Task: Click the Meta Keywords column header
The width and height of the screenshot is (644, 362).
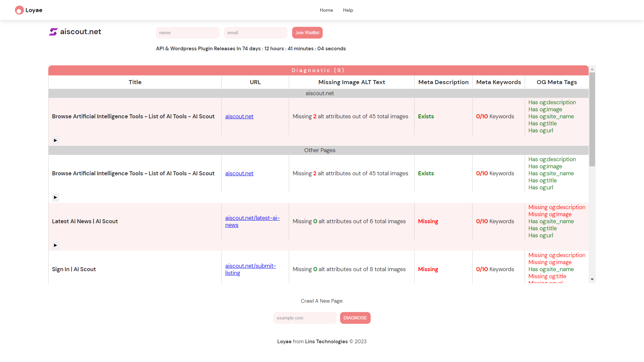Action: point(498,82)
